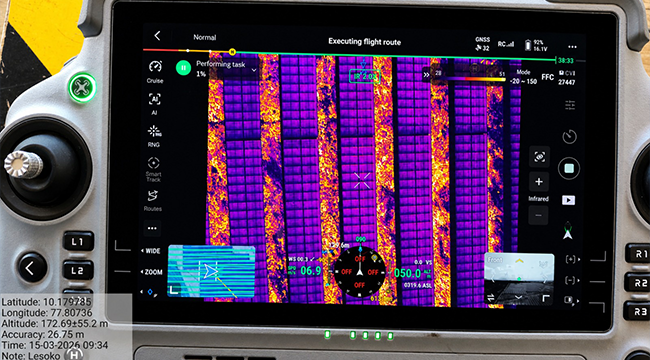Viewport: 650px width, 360px height.
Task: Open the camera parameter settings icon
Action: pyautogui.click(x=570, y=105)
